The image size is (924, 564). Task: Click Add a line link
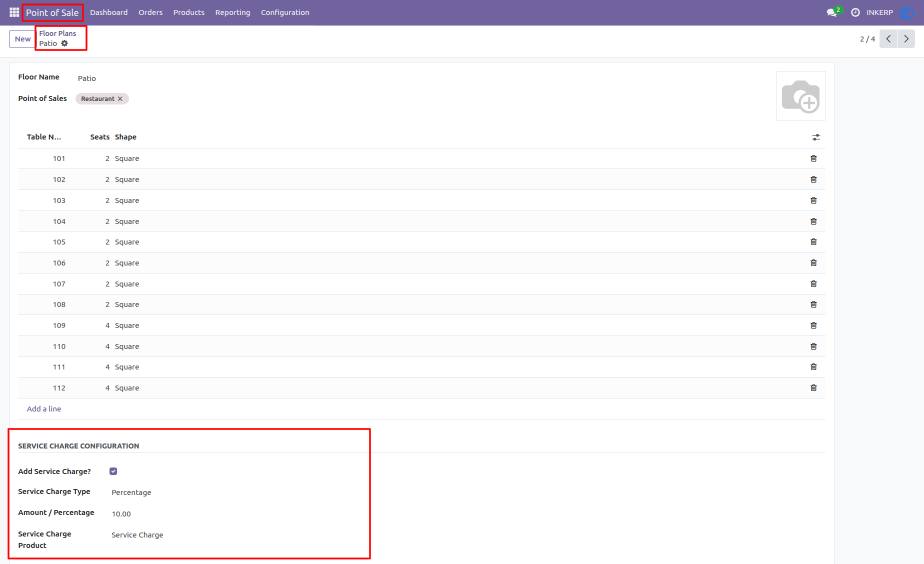click(44, 409)
